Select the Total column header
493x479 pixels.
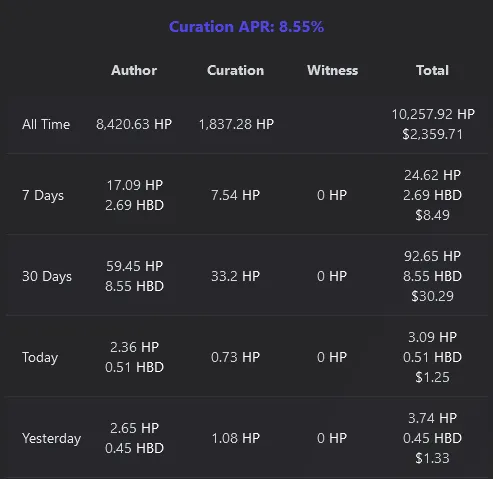point(432,70)
